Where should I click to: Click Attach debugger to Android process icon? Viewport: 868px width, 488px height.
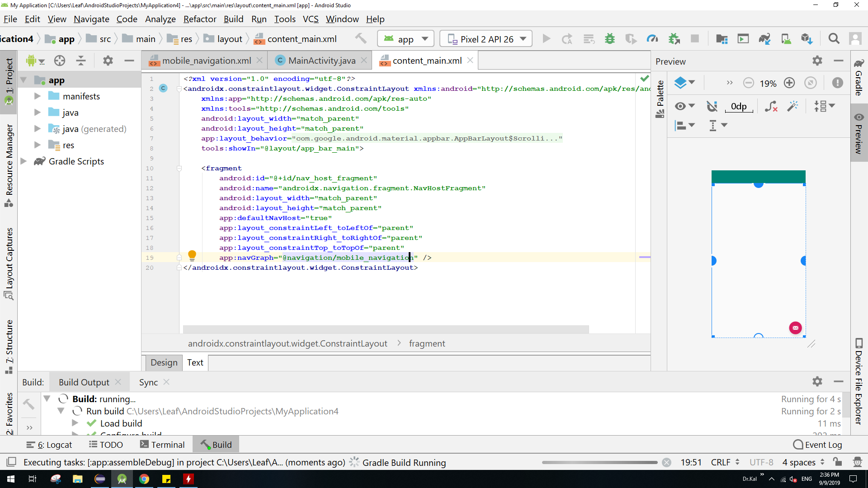(674, 39)
